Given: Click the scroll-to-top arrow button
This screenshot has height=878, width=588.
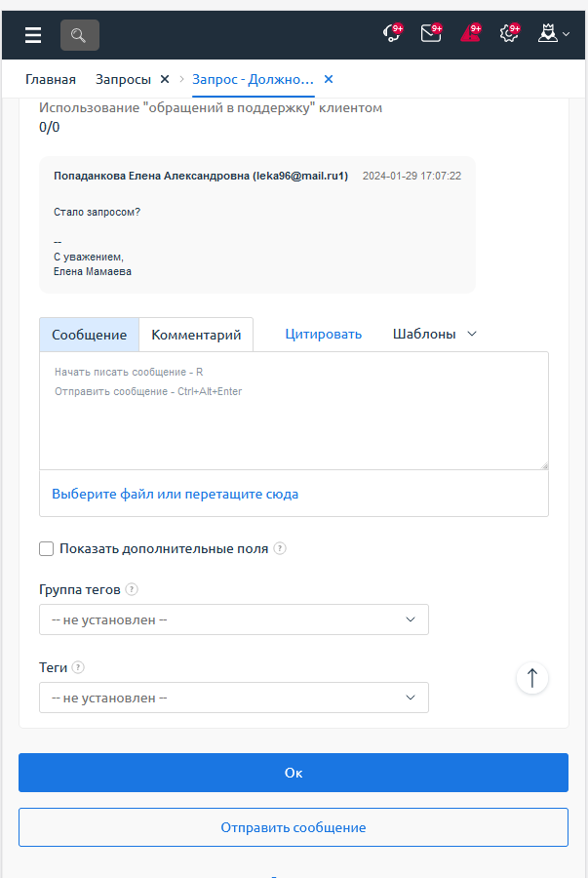Looking at the screenshot, I should click(532, 678).
